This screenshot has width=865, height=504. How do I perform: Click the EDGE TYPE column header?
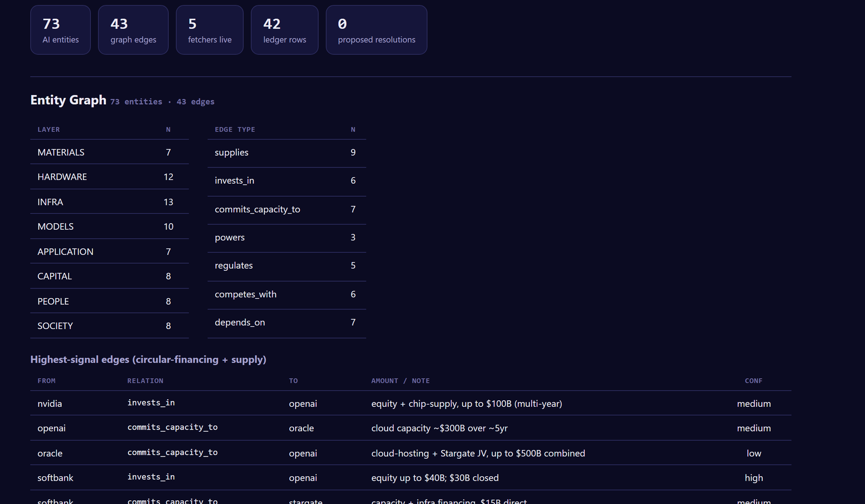pos(235,130)
